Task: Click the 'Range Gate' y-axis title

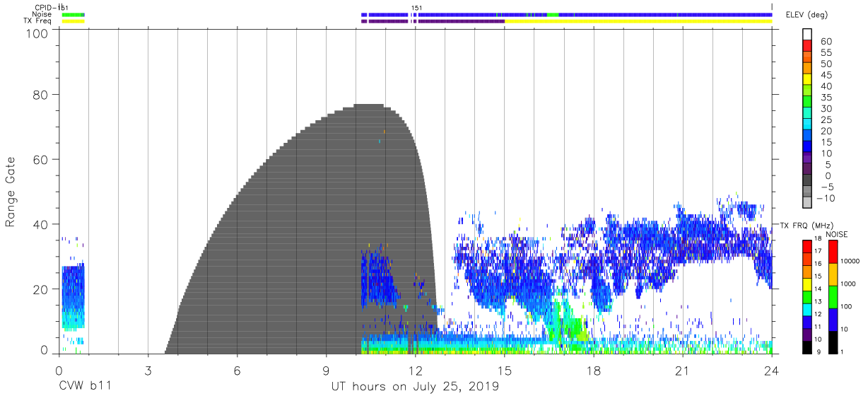Action: point(11,192)
